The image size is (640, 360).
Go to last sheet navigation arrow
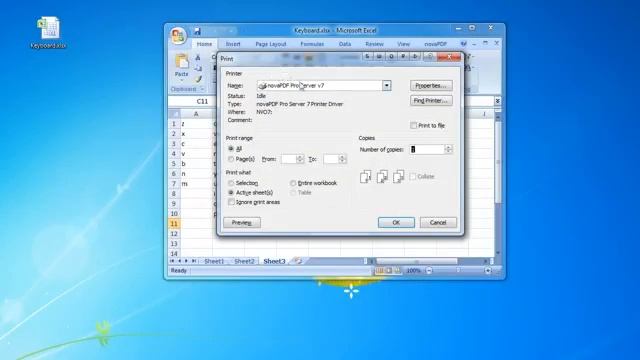click(x=194, y=261)
